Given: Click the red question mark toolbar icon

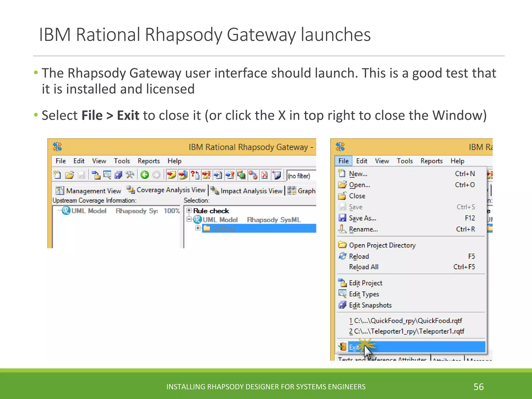Looking at the screenshot, I should pyautogui.click(x=195, y=175).
